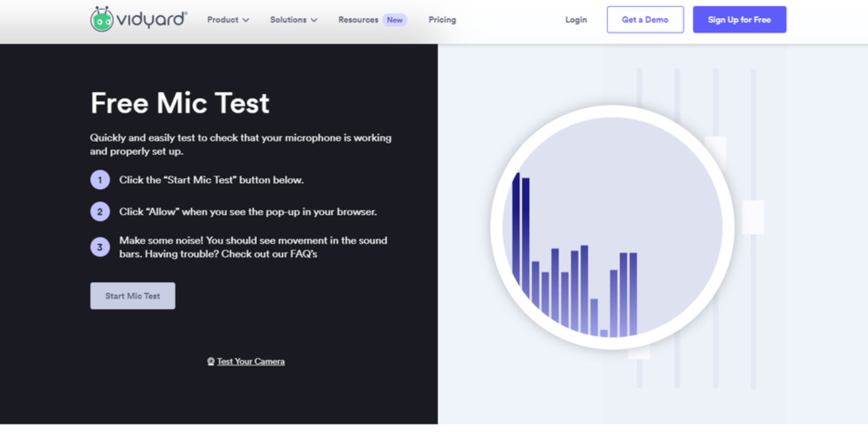Screen dimensions: 868x442
Task: Click the step 3 numbered circle
Action: tap(100, 247)
